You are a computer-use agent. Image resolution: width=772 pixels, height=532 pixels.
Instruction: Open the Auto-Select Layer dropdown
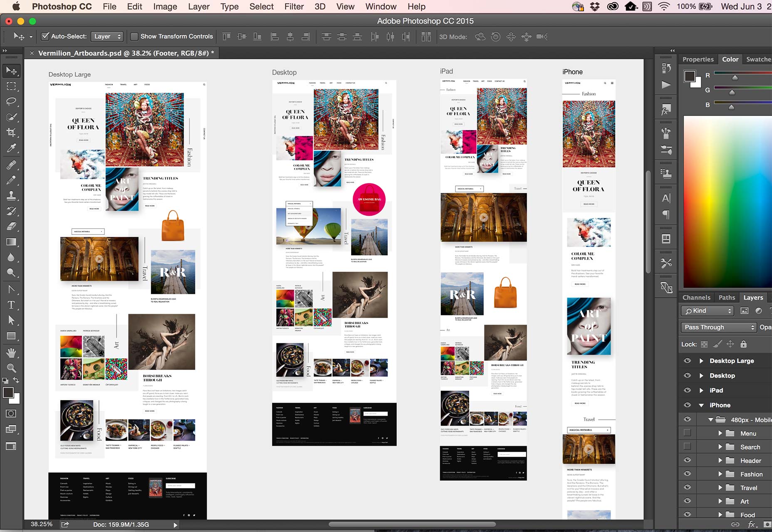pos(107,37)
